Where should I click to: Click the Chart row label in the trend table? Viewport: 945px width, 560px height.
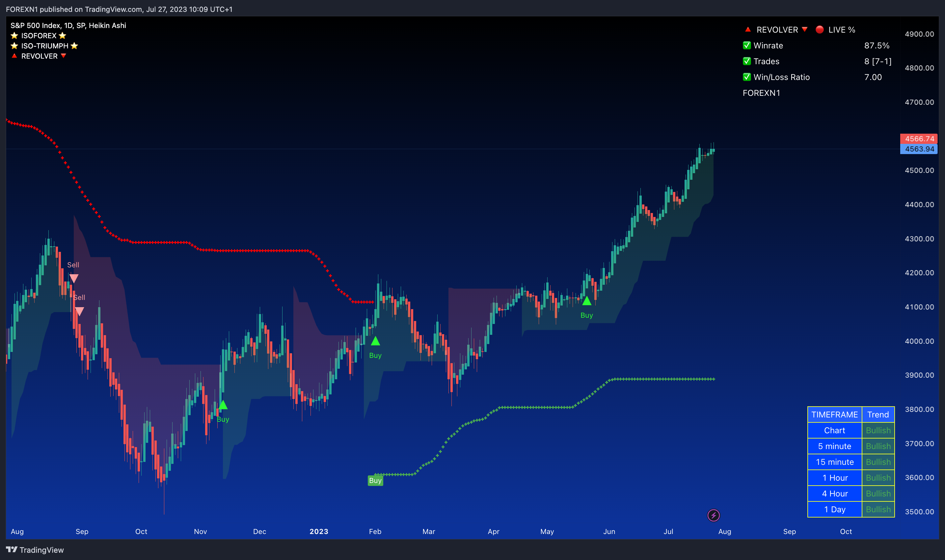[834, 430]
